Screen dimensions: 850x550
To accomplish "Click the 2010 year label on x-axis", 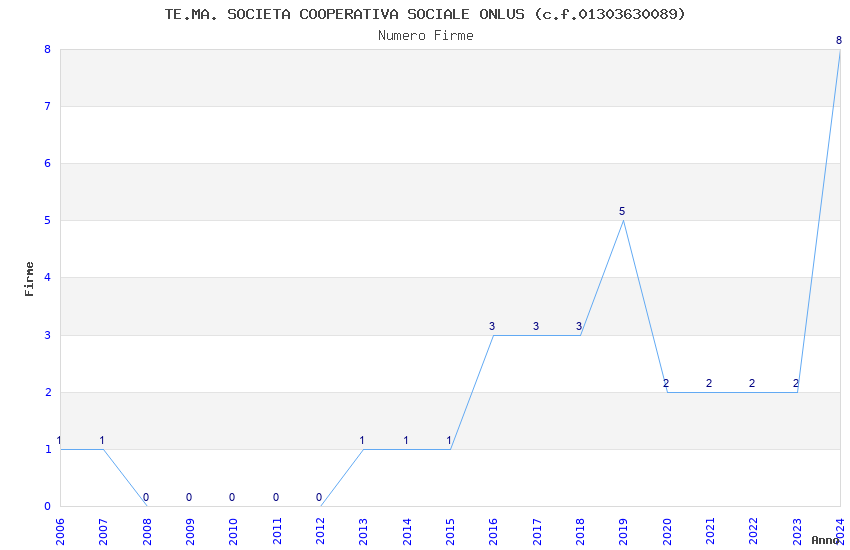I will pyautogui.click(x=233, y=531).
